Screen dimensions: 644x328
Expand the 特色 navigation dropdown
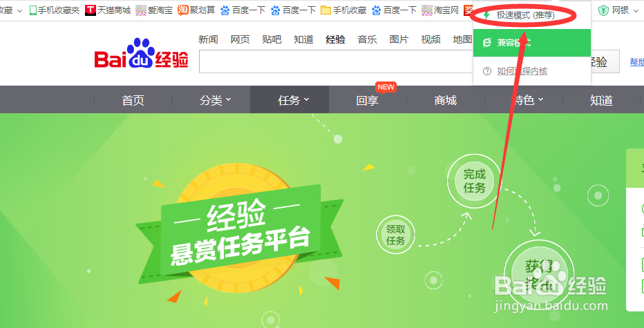pos(528,100)
